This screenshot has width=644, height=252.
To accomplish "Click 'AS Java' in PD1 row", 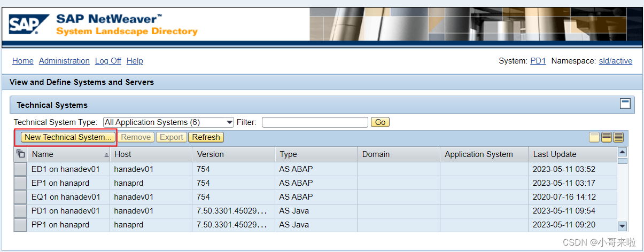I will click(294, 211).
